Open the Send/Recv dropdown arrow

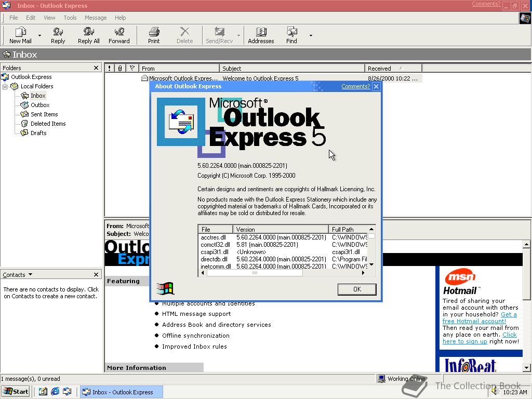tap(238, 35)
